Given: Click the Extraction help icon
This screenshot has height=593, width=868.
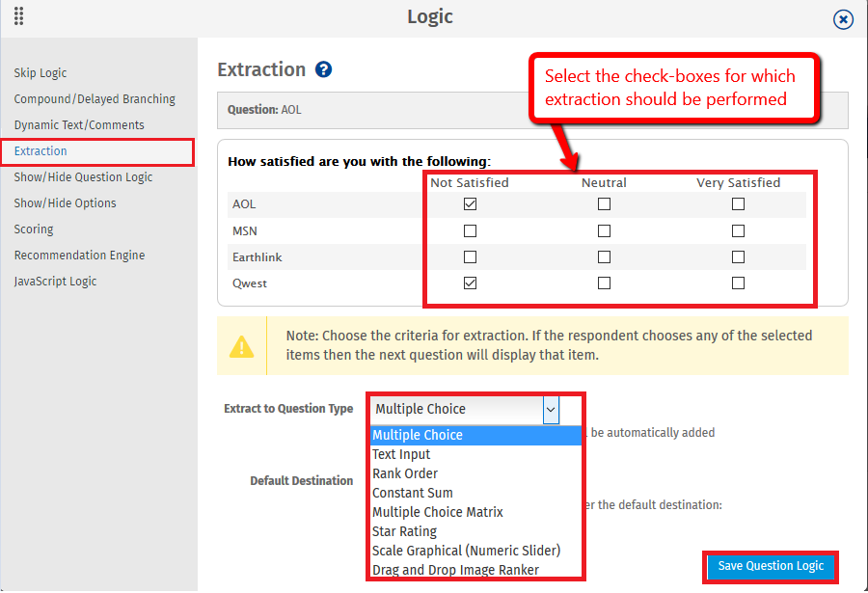Looking at the screenshot, I should point(323,68).
